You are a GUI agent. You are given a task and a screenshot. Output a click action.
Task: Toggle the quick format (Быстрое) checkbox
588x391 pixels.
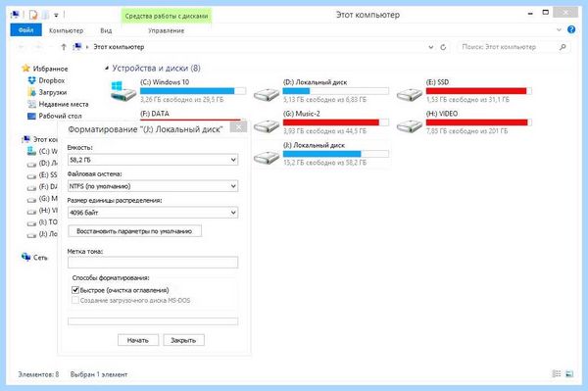(x=75, y=290)
